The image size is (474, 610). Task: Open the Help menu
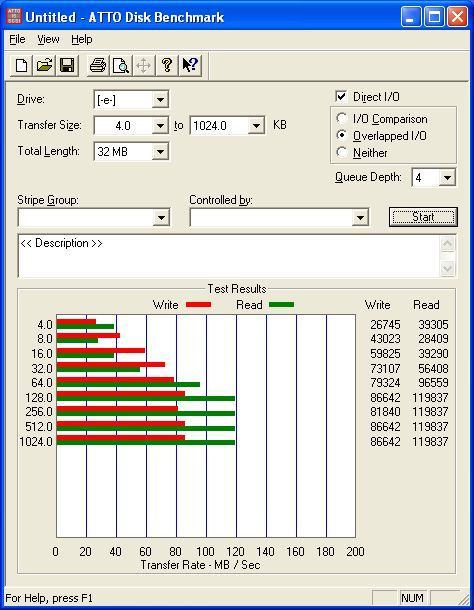[x=82, y=39]
